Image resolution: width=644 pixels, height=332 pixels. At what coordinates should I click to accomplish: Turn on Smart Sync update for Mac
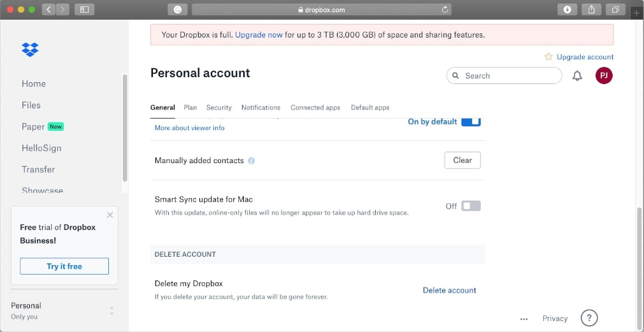tap(471, 206)
